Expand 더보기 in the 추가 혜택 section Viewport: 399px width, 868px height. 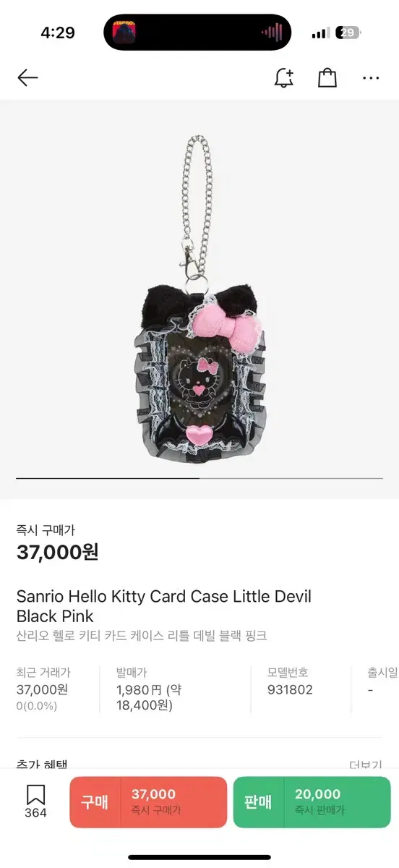[x=365, y=765]
